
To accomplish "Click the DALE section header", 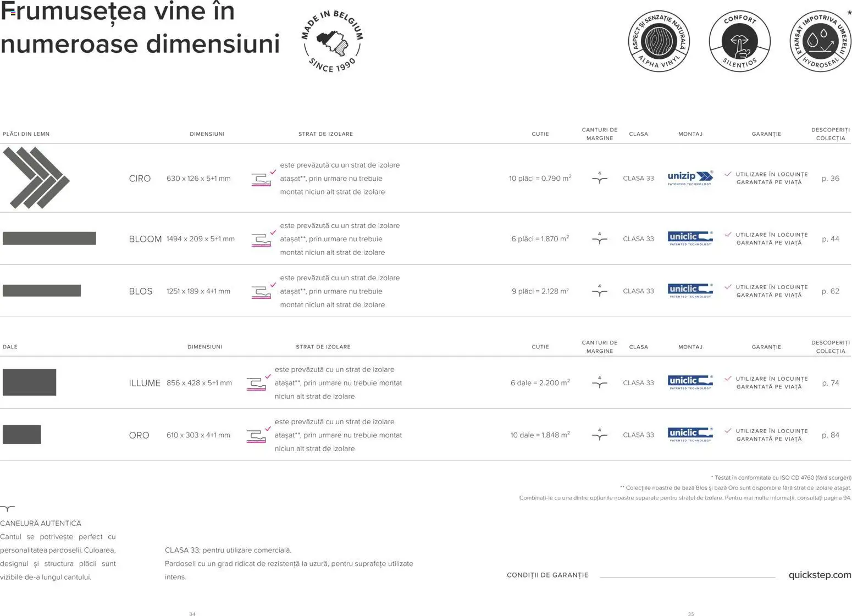I will [10, 347].
